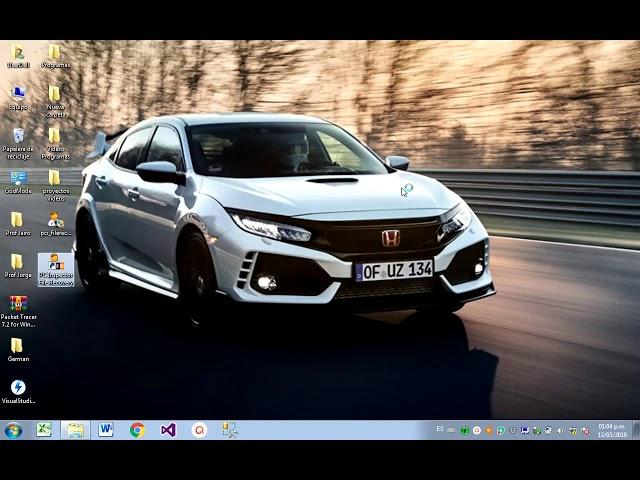Viewport: 640px width, 480px height.
Task: Open the volume speaker tray icon
Action: (561, 431)
